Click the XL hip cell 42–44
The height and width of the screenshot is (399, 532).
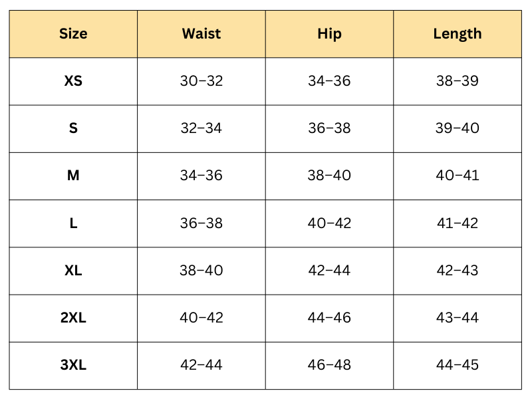329,271
